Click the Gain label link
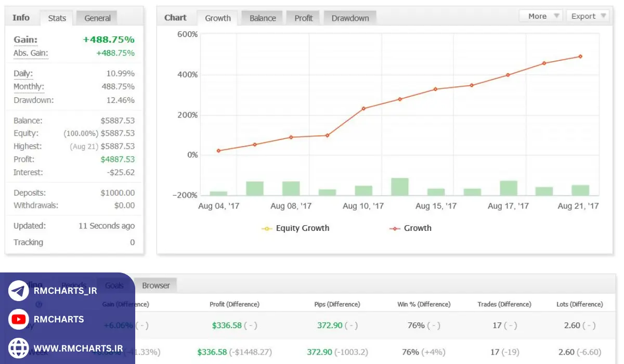The height and width of the screenshot is (364, 624). pos(25,40)
